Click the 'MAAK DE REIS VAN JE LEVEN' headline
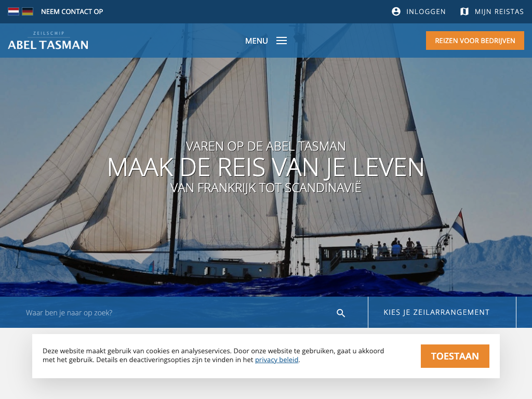Image resolution: width=532 pixels, height=399 pixels. tap(265, 167)
